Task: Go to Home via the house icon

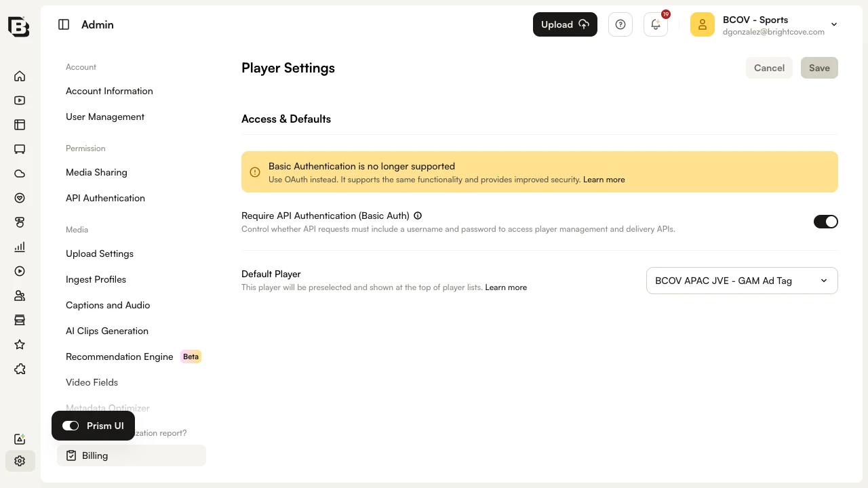Action: pyautogui.click(x=20, y=76)
